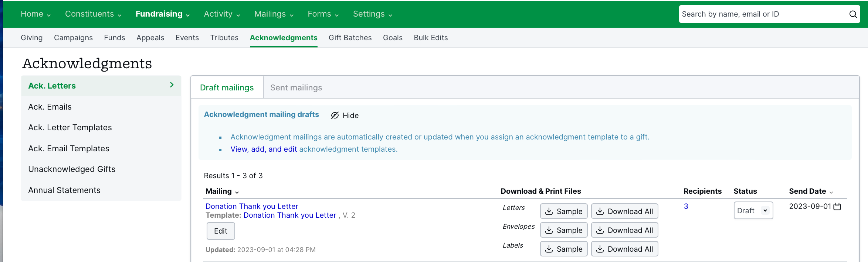This screenshot has height=262, width=868.
Task: Open Ack. Email Templates in sidebar
Action: 101,148
